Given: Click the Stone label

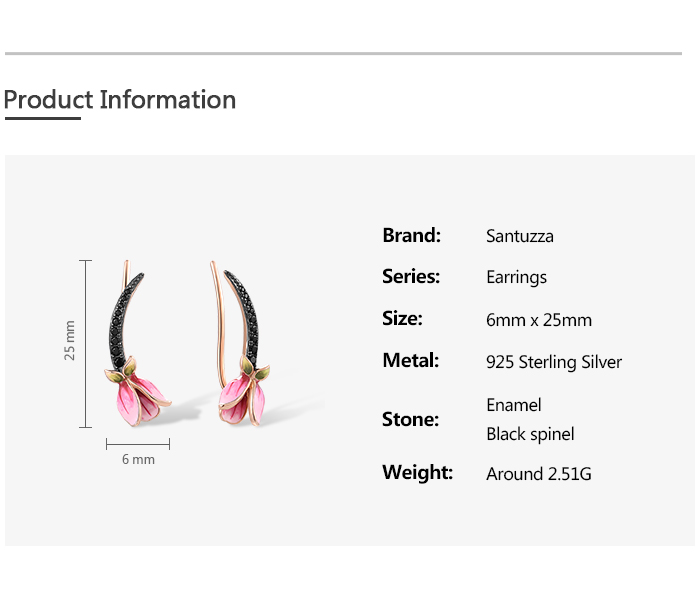Looking at the screenshot, I should pyautogui.click(x=410, y=419).
